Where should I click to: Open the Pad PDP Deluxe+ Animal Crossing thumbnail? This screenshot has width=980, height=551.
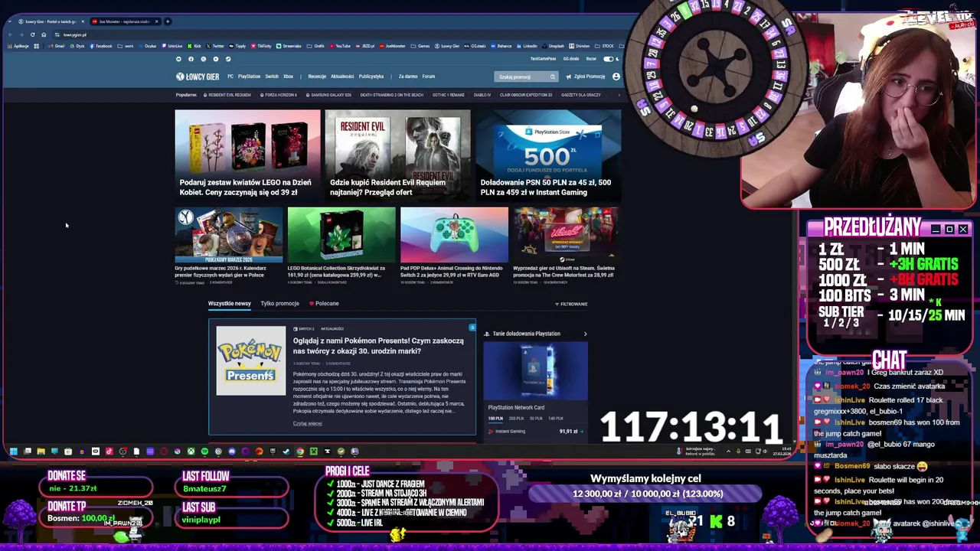[454, 234]
